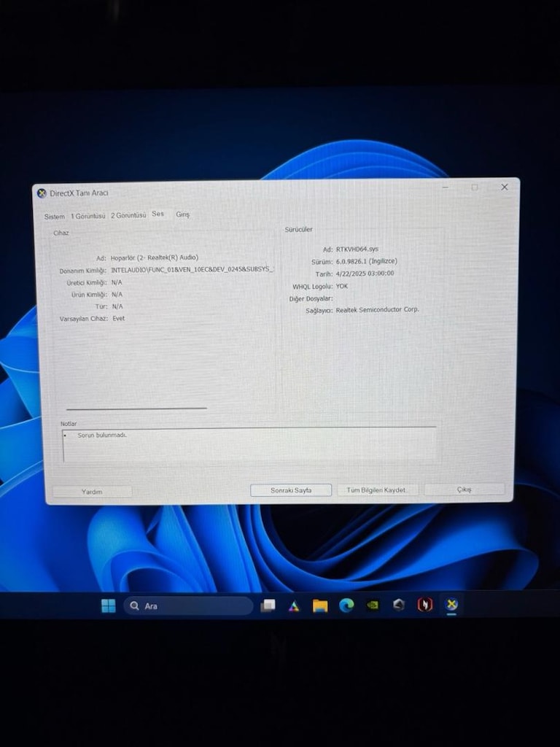Viewport: 560px width, 747px height.
Task: Click the search magnifier icon in taskbar
Action: 135,605
